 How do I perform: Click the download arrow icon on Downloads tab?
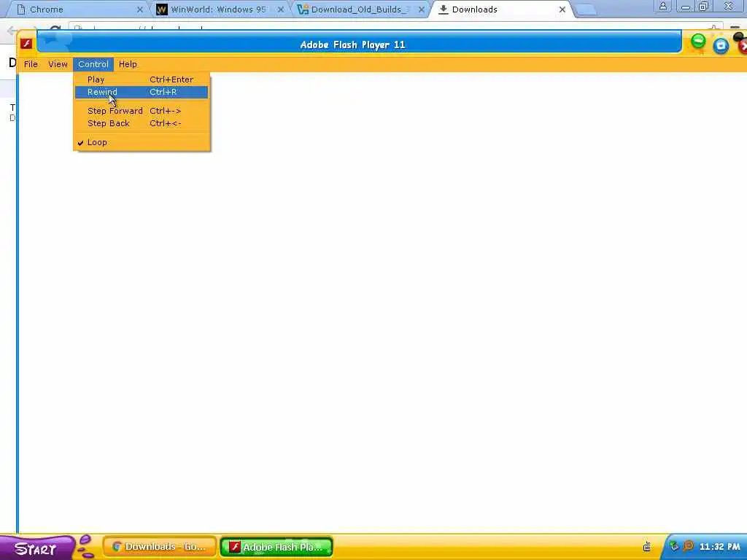coord(443,9)
